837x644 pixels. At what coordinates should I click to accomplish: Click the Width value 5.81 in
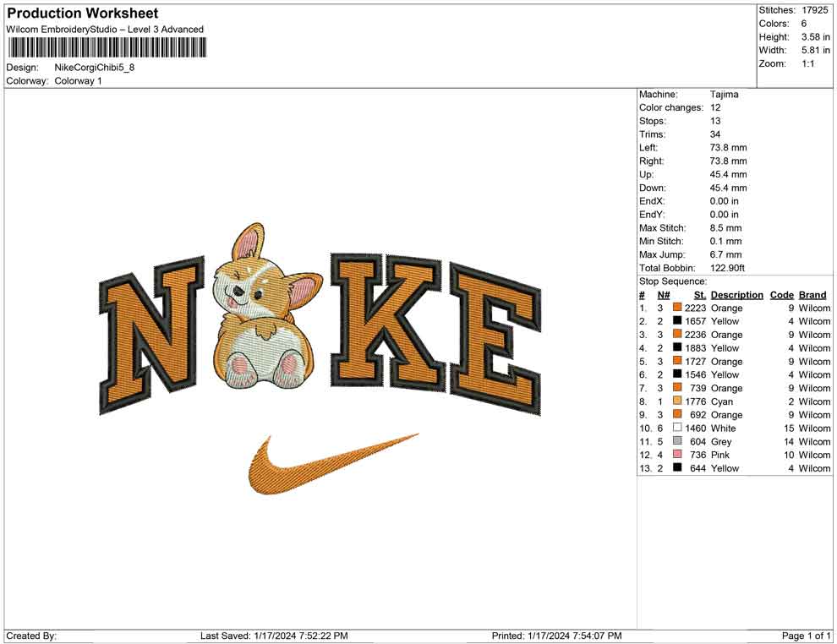815,50
